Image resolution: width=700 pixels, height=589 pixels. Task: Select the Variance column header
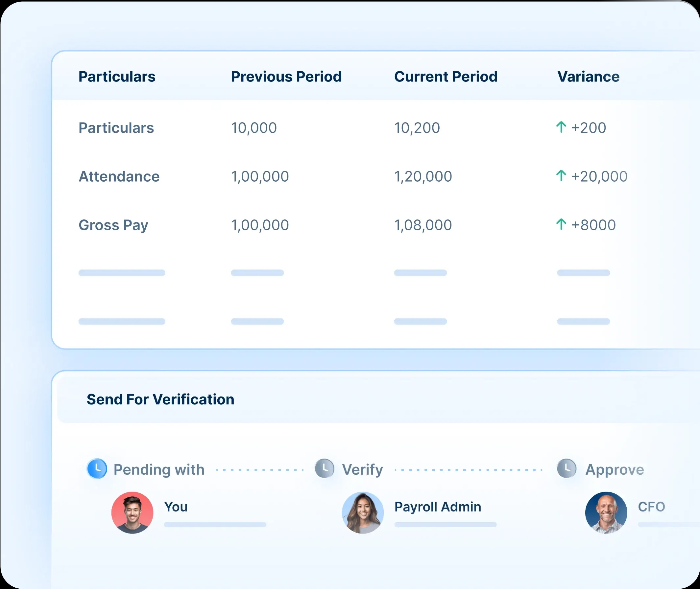click(x=588, y=77)
